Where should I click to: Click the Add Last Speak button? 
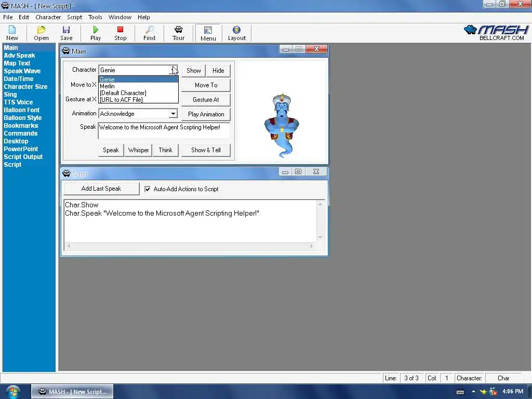pyautogui.click(x=101, y=189)
